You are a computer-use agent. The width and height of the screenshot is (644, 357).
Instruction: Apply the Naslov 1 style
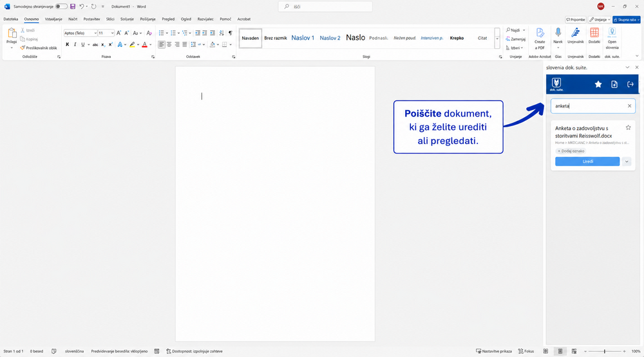point(303,38)
